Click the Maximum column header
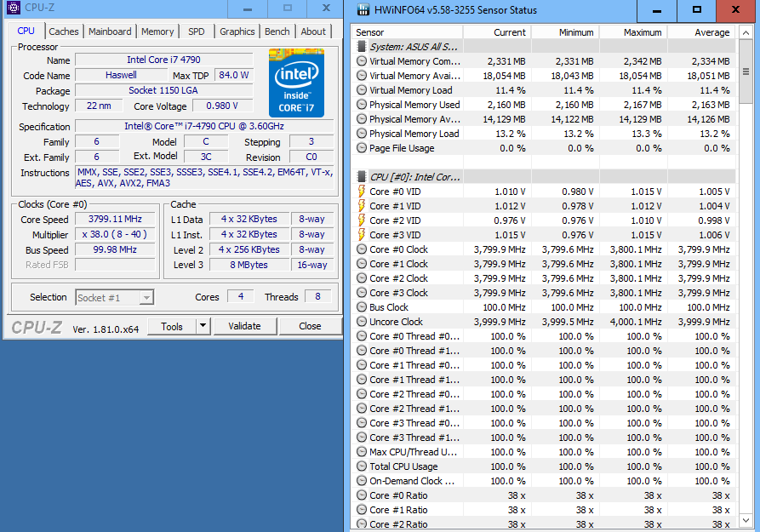 633,32
